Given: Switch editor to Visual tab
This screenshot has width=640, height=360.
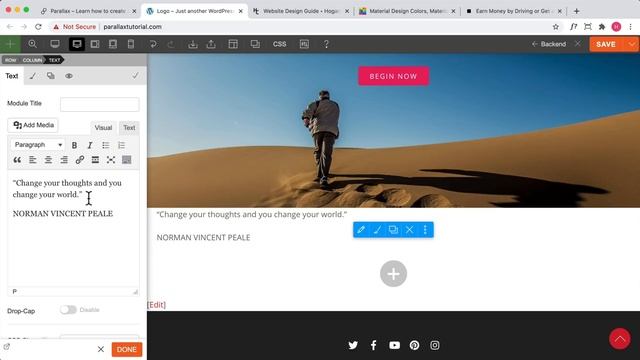Looking at the screenshot, I should click(103, 128).
